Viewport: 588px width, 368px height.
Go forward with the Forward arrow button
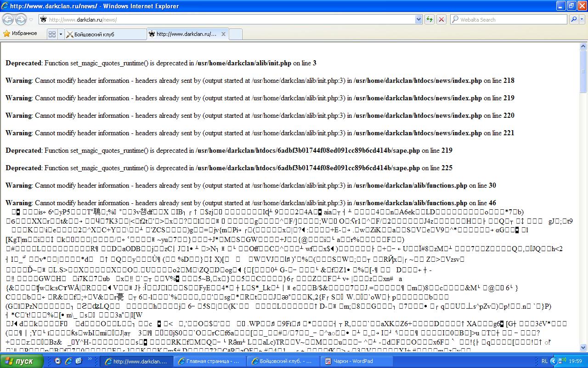click(x=21, y=19)
